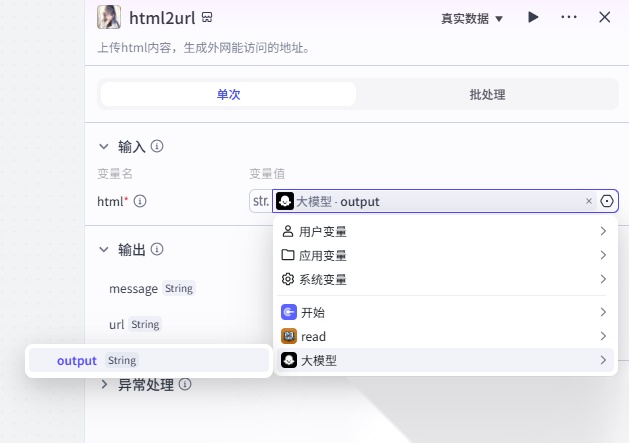Switch to the 批处理 tab
Screen dimensions: 629x443
(487, 94)
